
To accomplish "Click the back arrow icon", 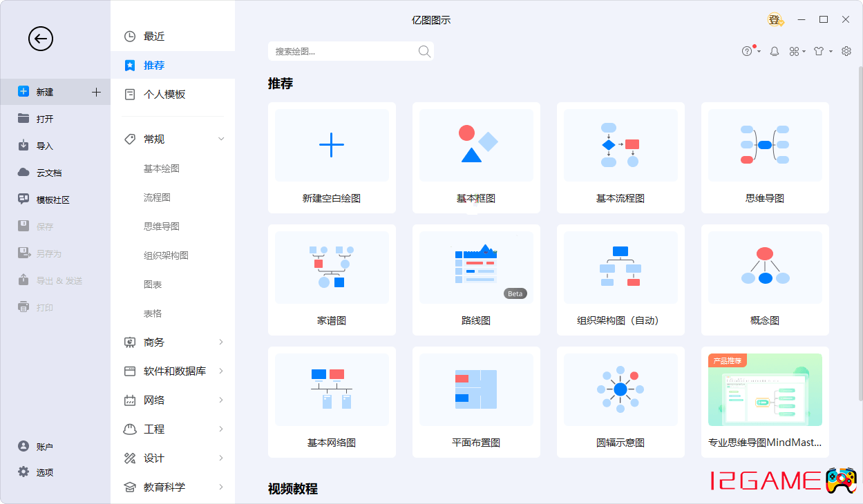I will [x=41, y=39].
